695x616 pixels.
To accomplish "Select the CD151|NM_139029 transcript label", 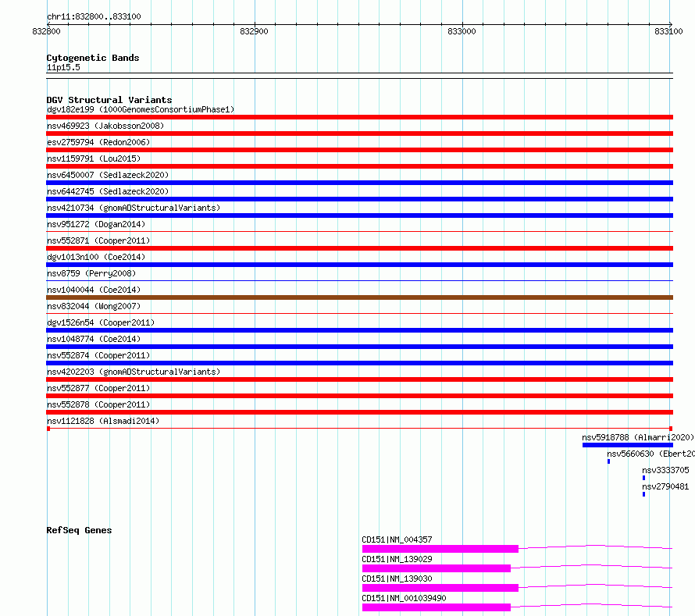I will click(x=397, y=559).
